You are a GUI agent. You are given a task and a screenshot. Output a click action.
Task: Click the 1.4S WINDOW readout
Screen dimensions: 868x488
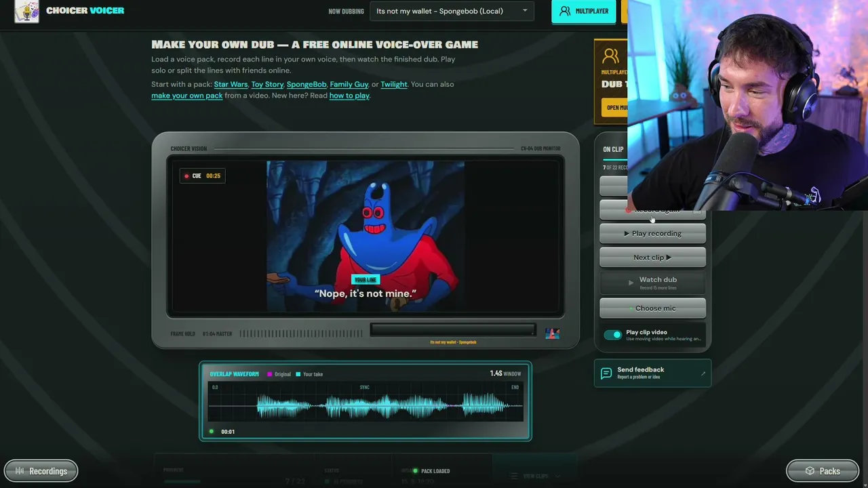[506, 373]
